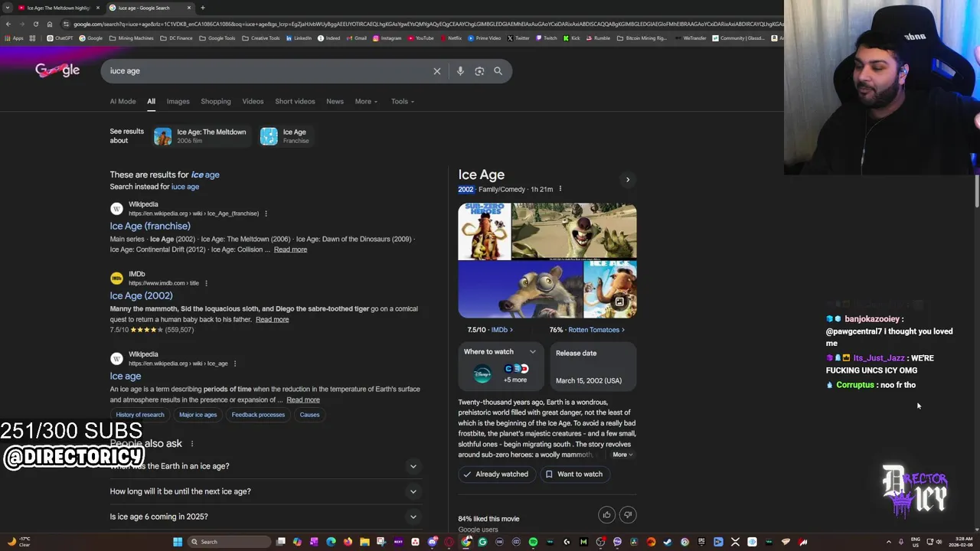Close the Ice Age: The Meltdown highlights tab
Image resolution: width=980 pixels, height=551 pixels.
97,8
